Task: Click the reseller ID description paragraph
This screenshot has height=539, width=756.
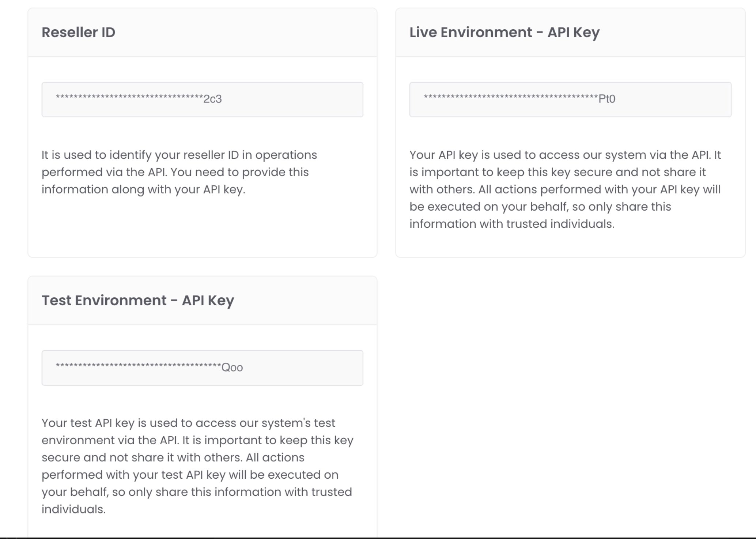Action: (x=179, y=172)
